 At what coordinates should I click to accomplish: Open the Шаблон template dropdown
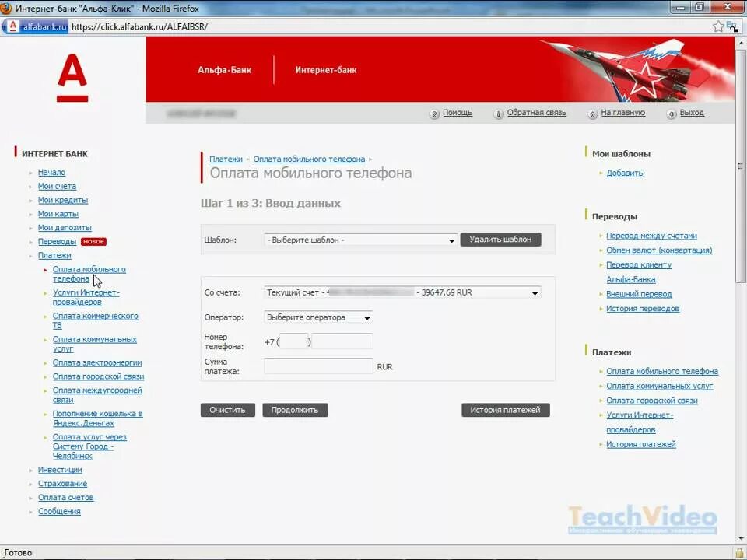click(x=361, y=240)
